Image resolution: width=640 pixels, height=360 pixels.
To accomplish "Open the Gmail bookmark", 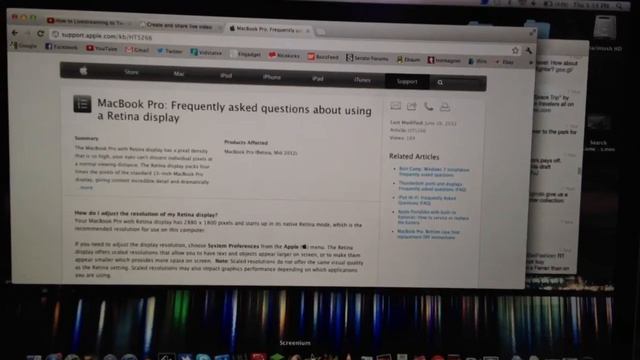I will pyautogui.click(x=137, y=50).
